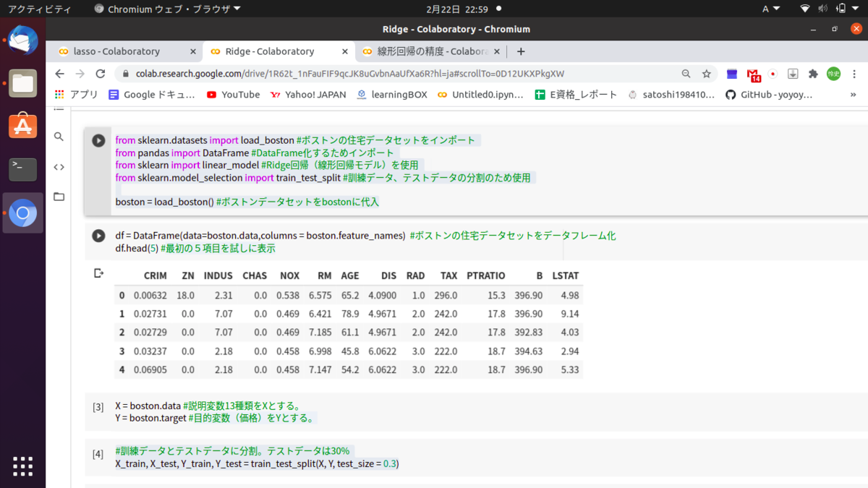Click the df.head(5) code line
This screenshot has width=868, height=488.
click(x=195, y=248)
